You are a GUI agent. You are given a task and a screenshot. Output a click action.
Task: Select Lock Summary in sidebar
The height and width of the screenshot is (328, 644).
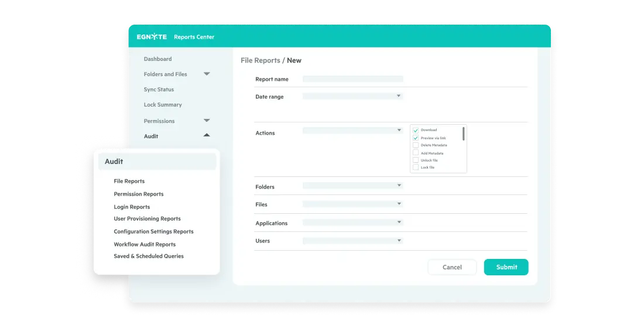(x=163, y=104)
